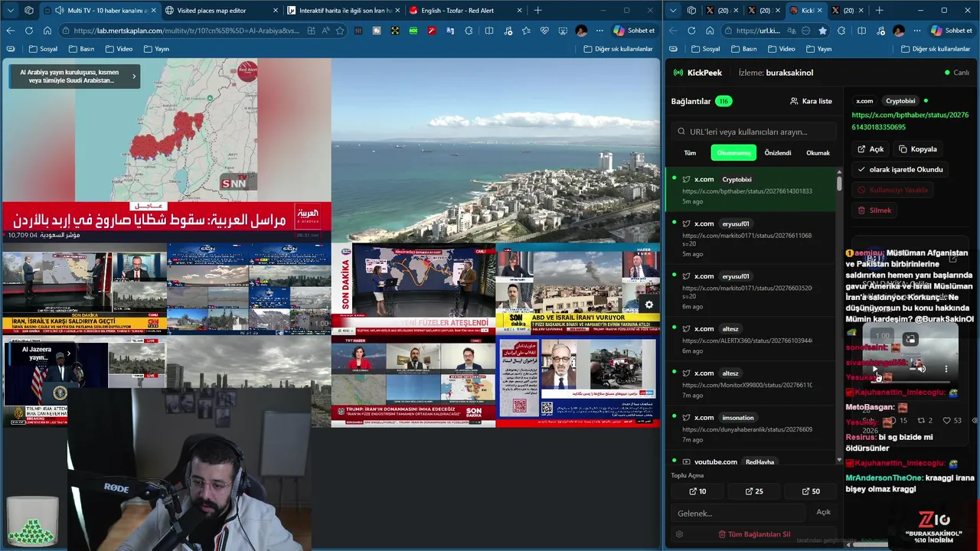Screen dimensions: 980x551
Task: Click the tweet preview retweet icon
Action: click(x=921, y=420)
